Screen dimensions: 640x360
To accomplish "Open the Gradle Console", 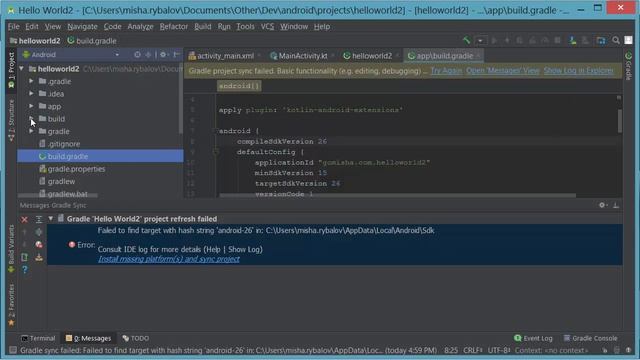I will pos(590,338).
